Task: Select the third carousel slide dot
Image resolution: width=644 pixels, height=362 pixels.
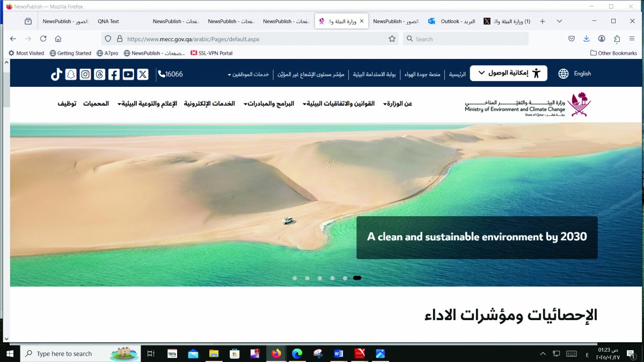Action: 320,278
